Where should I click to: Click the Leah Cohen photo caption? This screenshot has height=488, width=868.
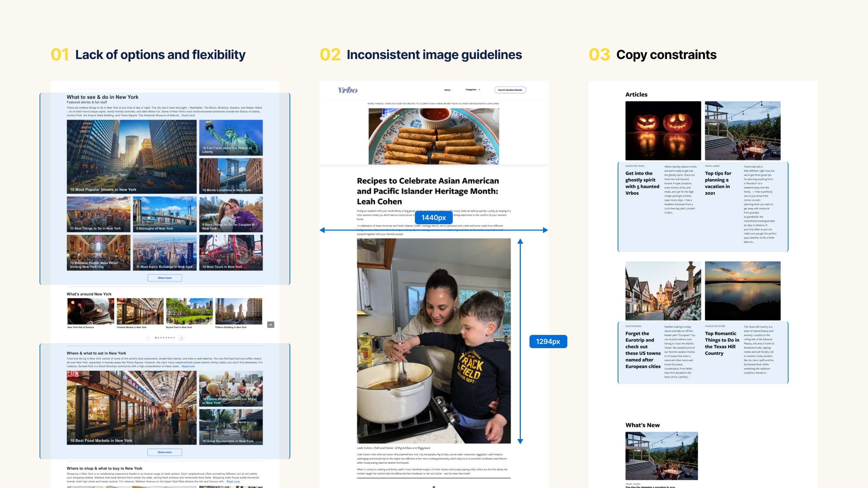[x=393, y=448]
